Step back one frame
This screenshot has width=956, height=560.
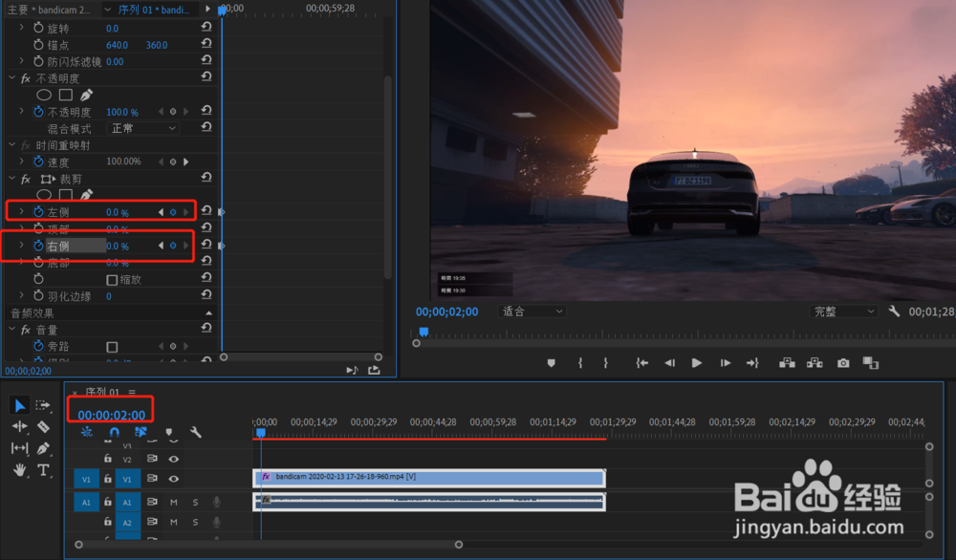click(669, 363)
